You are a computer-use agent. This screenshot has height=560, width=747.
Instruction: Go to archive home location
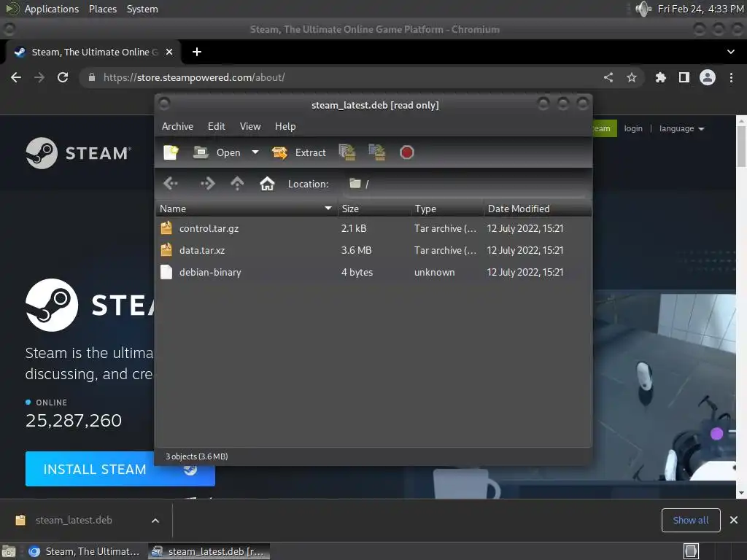[267, 183]
